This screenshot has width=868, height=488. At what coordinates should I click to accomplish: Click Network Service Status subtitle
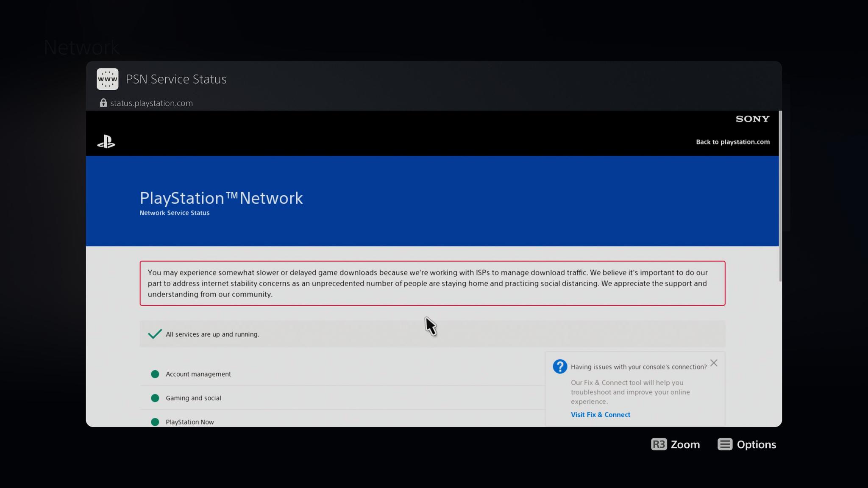tap(175, 213)
